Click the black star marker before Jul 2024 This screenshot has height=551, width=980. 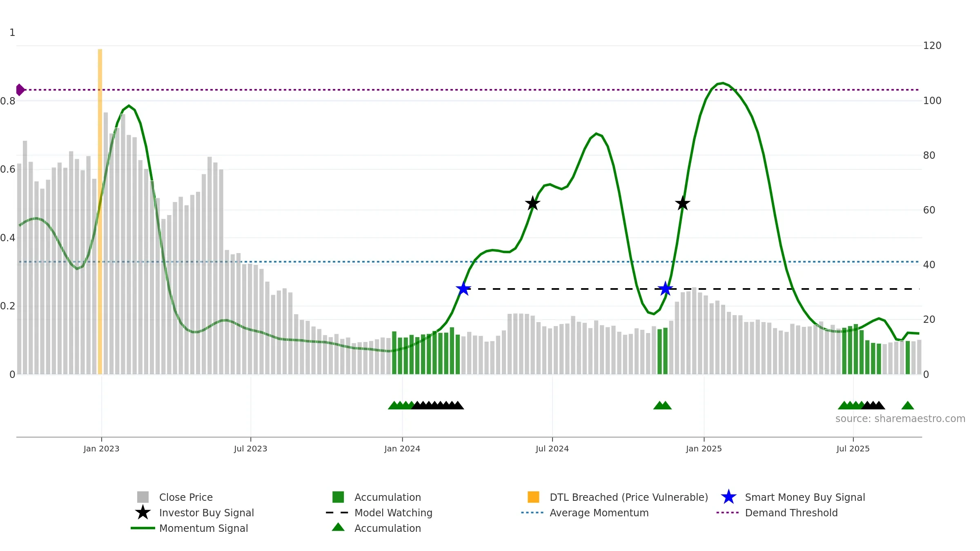click(532, 203)
